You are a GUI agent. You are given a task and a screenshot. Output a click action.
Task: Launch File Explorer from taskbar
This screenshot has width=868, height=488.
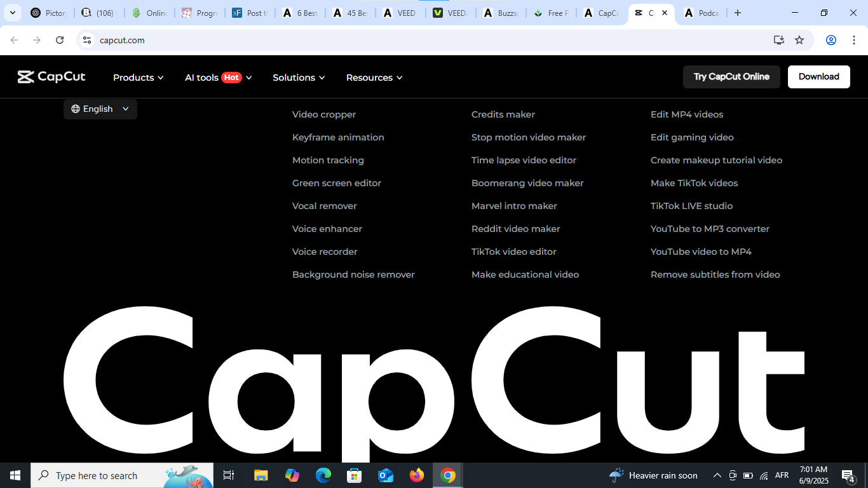click(x=261, y=475)
